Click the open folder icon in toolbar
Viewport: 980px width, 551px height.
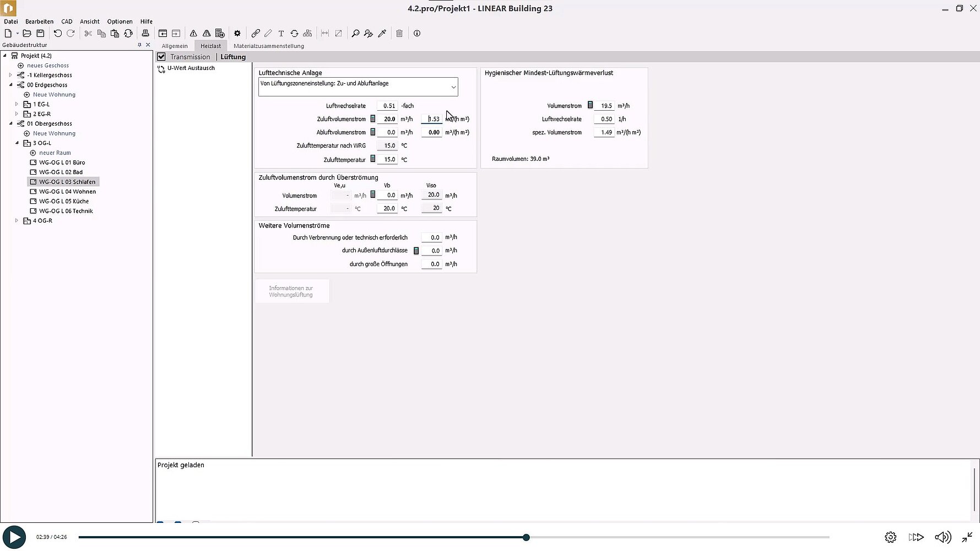click(x=26, y=34)
